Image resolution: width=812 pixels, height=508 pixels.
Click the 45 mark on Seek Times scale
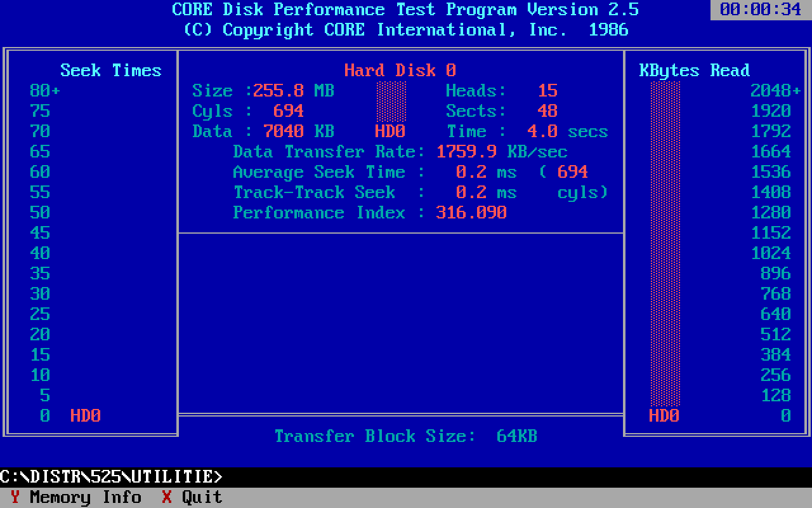(x=40, y=233)
